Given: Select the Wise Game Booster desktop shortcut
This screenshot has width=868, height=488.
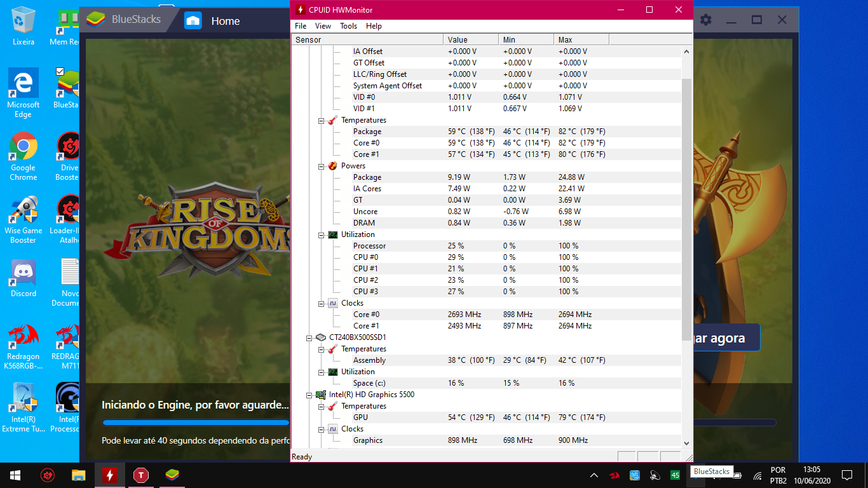Looking at the screenshot, I should click(x=24, y=219).
